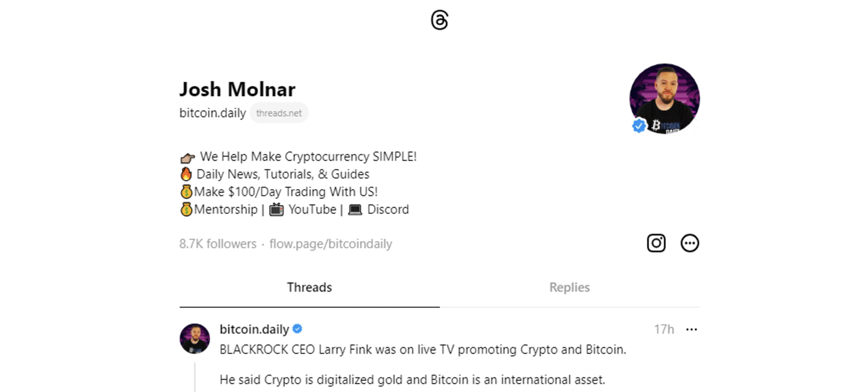
Task: Select the Threads tab
Action: (x=309, y=288)
